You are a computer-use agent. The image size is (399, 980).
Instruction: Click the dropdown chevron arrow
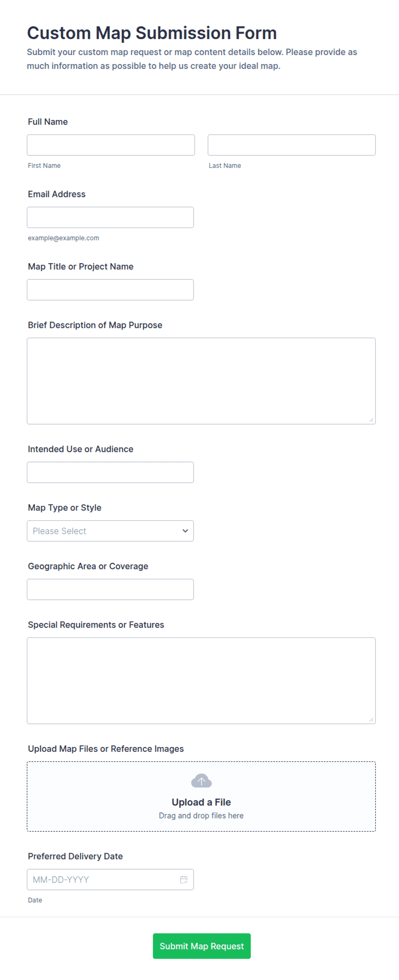185,531
